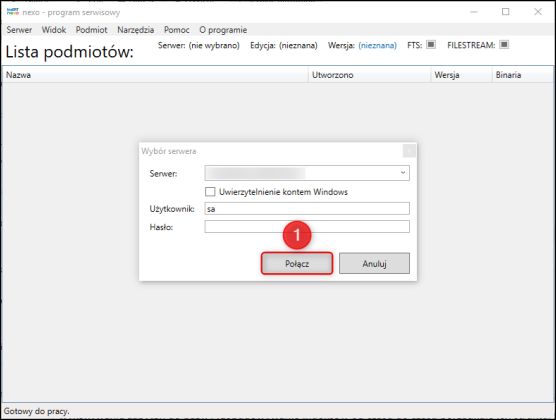
Task: Click the nexo app icon in title bar
Action: pyautogui.click(x=12, y=12)
